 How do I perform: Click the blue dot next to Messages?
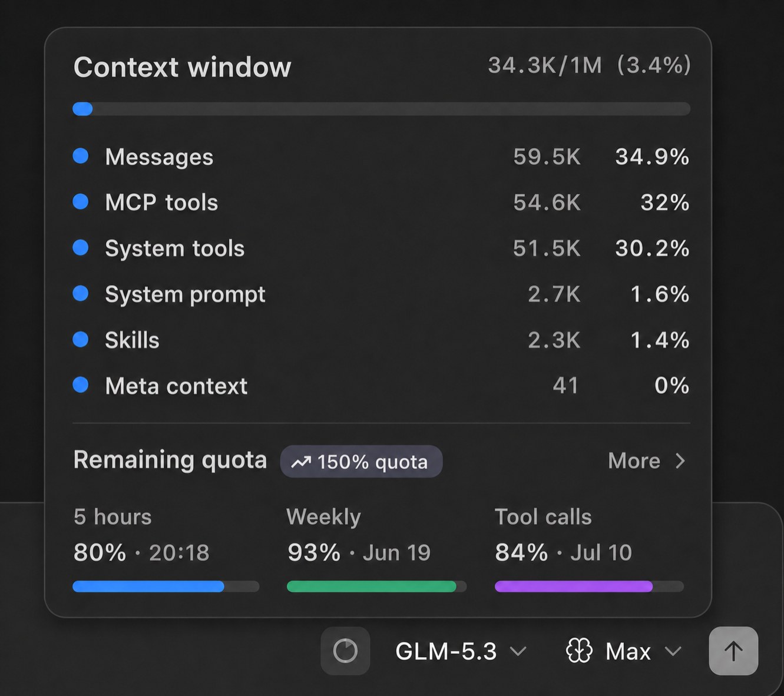point(81,156)
